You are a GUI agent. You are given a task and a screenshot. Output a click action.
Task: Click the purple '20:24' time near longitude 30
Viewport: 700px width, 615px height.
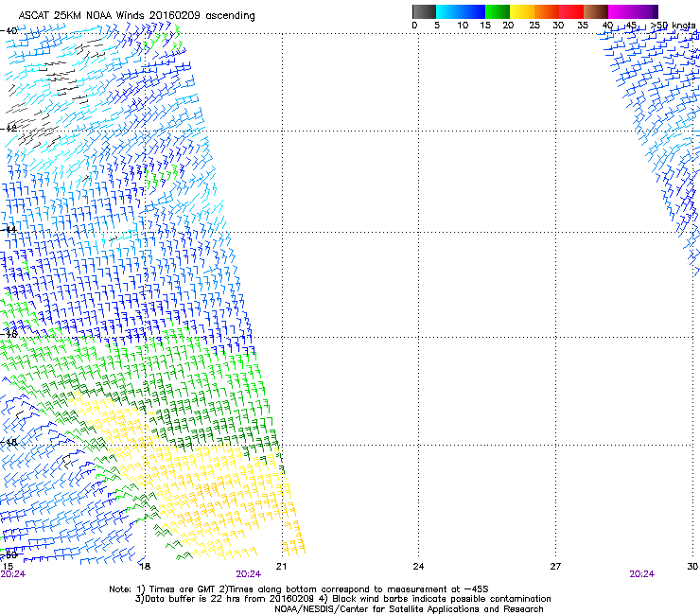(642, 574)
